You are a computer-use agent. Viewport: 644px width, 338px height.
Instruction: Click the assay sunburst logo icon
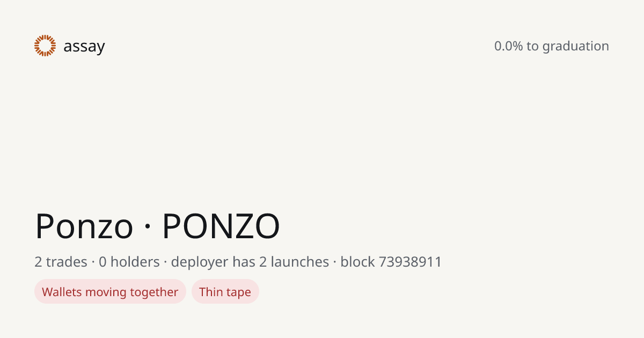[x=45, y=46]
